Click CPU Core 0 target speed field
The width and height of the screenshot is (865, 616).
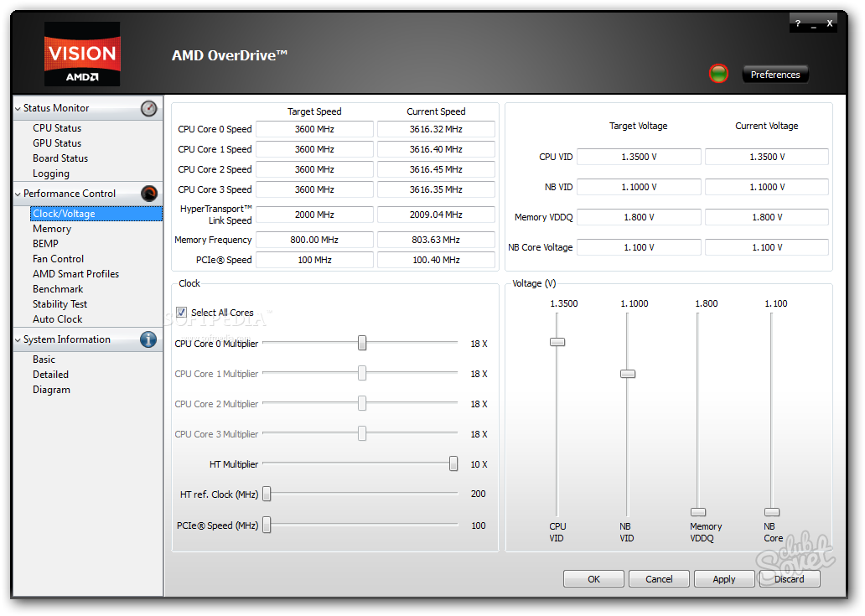pyautogui.click(x=314, y=129)
